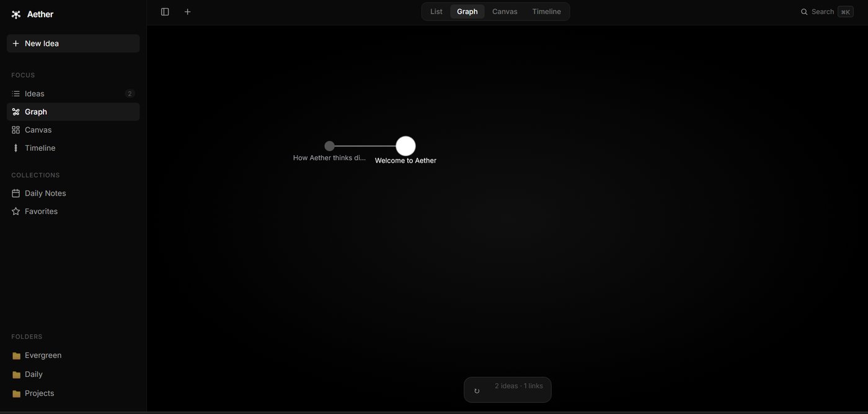The height and width of the screenshot is (414, 868).
Task: Click the Projects folder icon
Action: tap(16, 394)
